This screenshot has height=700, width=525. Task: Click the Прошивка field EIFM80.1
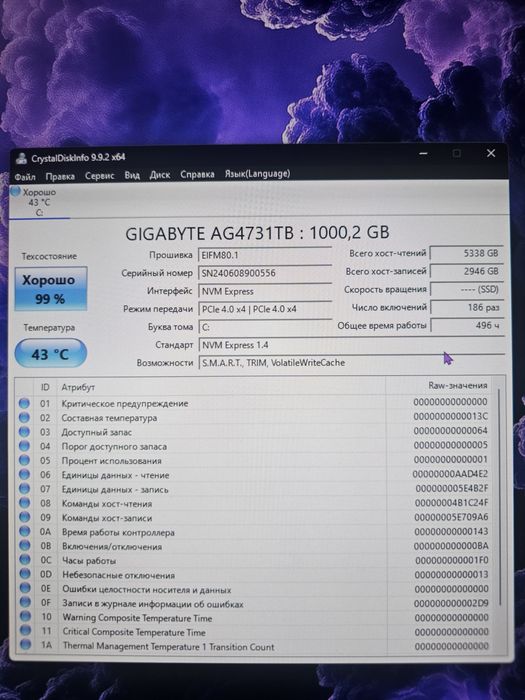(x=265, y=255)
